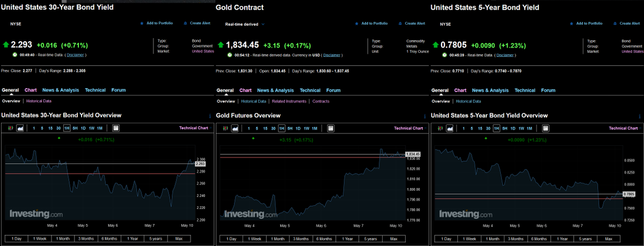Click United States market link in 30-Year panel
This screenshot has height=246, width=644.
point(203,51)
